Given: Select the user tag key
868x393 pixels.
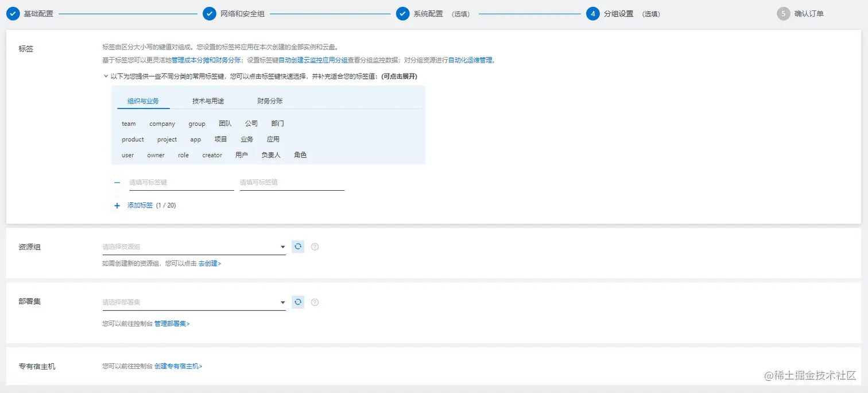Looking at the screenshot, I should pos(127,155).
